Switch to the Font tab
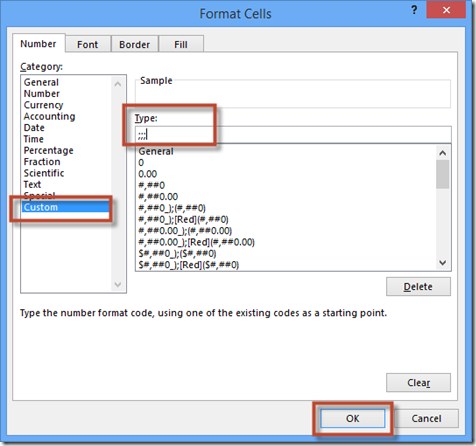This screenshot has height=446, width=476. [x=88, y=44]
